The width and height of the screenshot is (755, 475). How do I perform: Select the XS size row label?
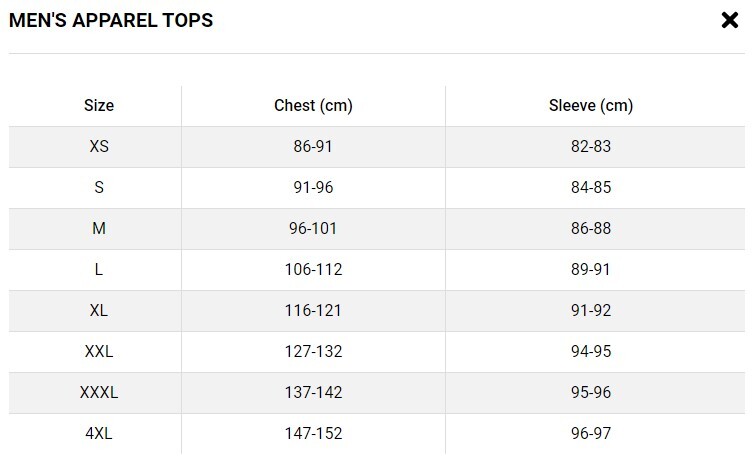(99, 146)
